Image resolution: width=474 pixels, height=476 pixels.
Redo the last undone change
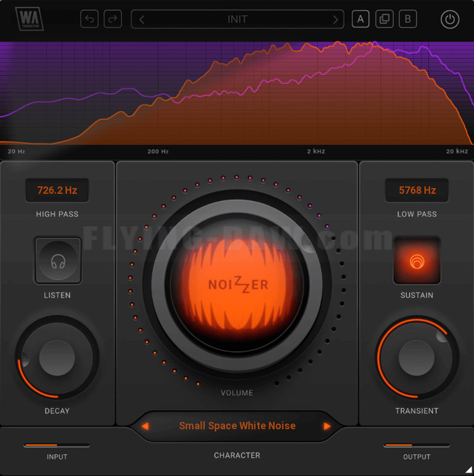[112, 19]
